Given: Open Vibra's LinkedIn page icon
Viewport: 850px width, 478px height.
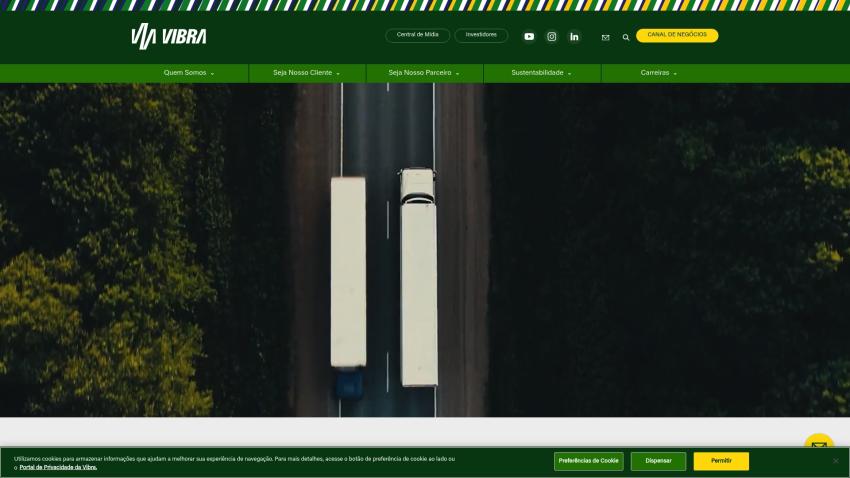Looking at the screenshot, I should tap(574, 36).
